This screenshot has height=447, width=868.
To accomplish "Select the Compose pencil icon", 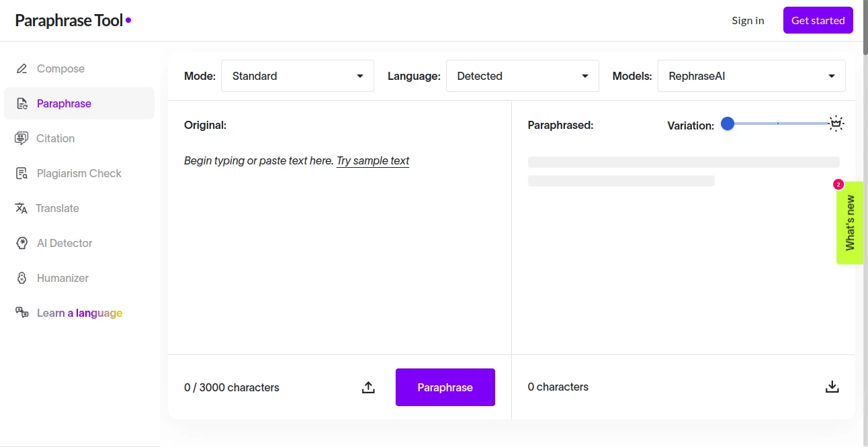I will point(23,68).
